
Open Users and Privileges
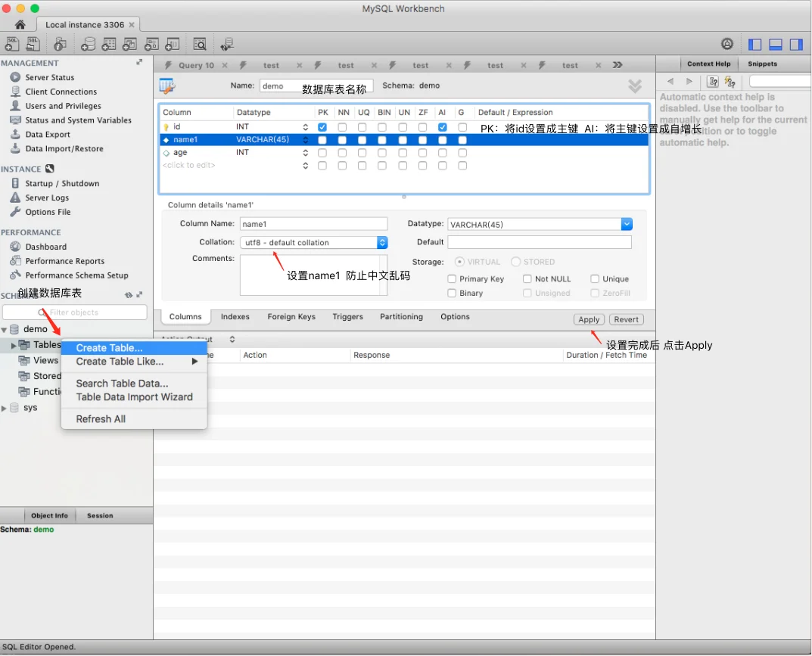point(63,106)
